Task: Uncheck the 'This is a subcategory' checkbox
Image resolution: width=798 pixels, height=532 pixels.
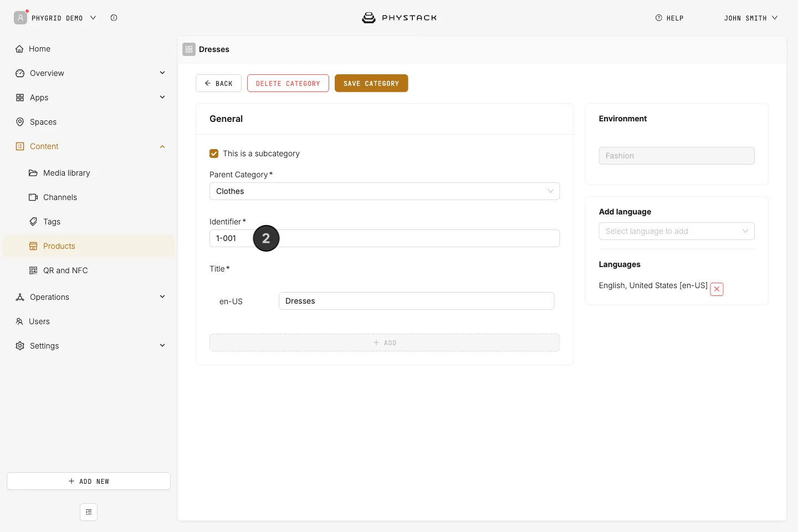Action: pos(214,154)
